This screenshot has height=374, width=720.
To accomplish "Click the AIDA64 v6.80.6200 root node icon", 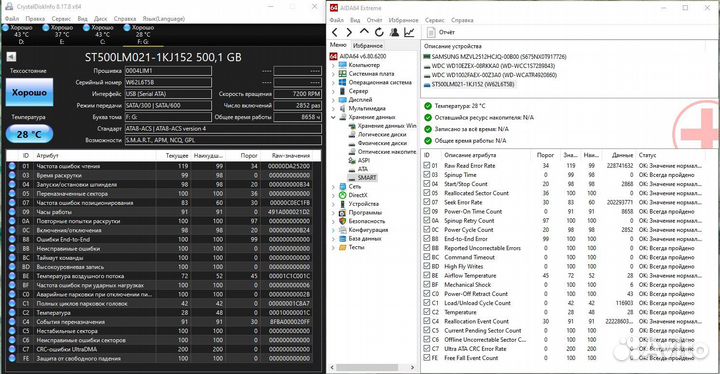I will (333, 57).
